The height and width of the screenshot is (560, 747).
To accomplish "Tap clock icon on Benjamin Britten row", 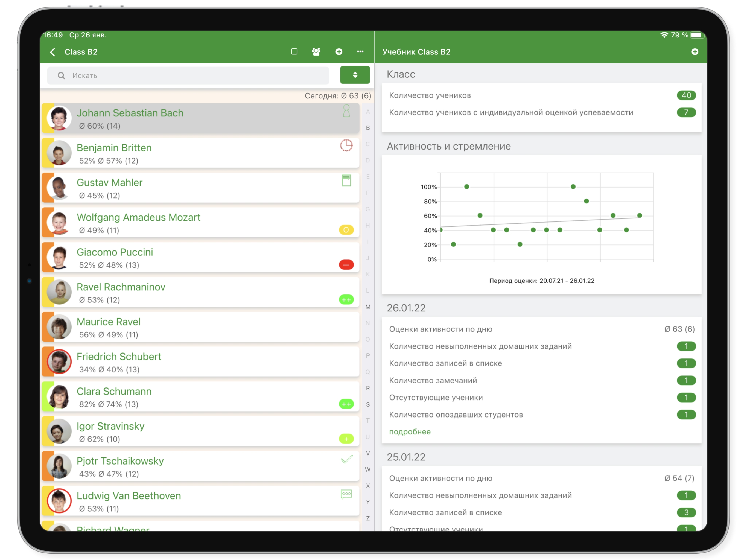I will click(x=346, y=145).
